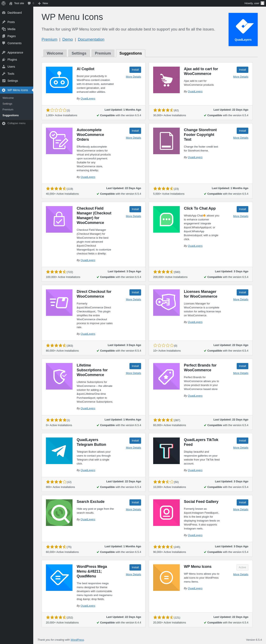Open the Appearance menu
Viewport: 266px width, 644px height.
click(16, 53)
